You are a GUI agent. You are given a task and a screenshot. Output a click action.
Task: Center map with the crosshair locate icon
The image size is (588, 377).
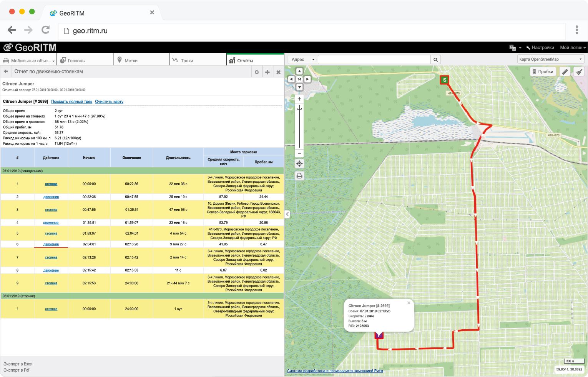(299, 163)
